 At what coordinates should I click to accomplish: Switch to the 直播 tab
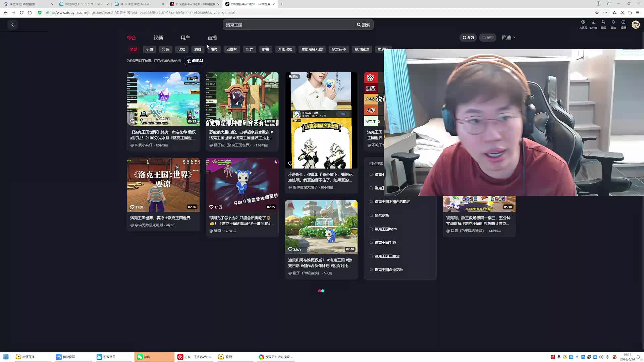212,38
